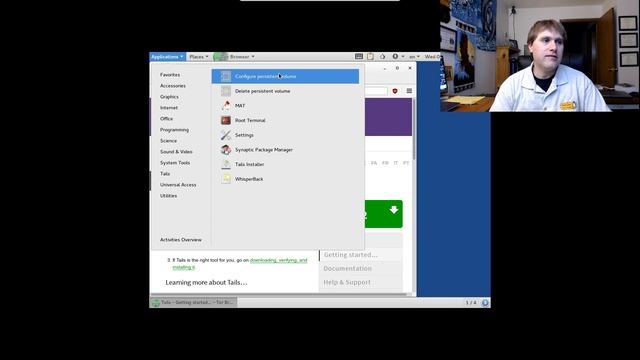The image size is (640, 360).
Task: Expand the Places menu
Action: (x=199, y=57)
